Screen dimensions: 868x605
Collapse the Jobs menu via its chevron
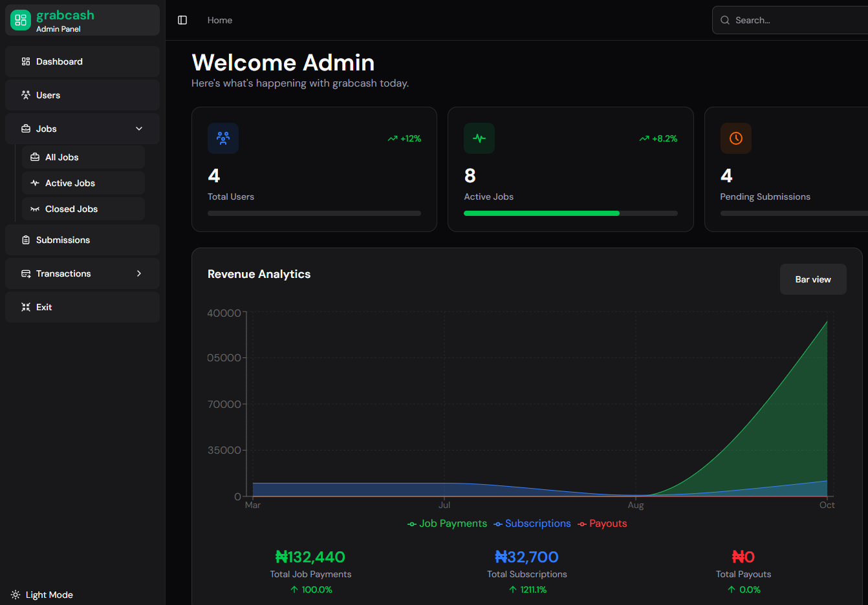138,129
